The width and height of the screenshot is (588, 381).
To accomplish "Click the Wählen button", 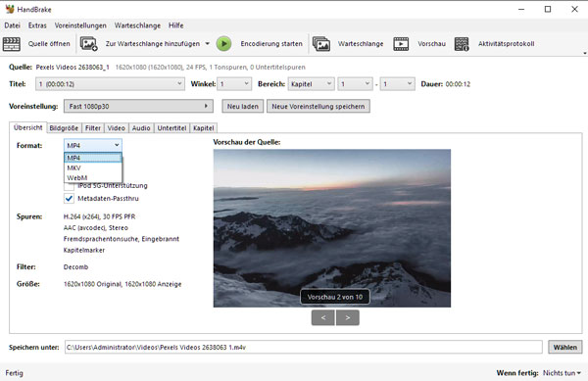I will tap(565, 348).
